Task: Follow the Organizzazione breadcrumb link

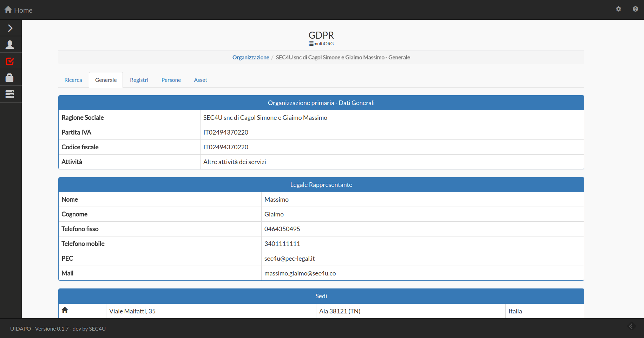Action: 251,57
